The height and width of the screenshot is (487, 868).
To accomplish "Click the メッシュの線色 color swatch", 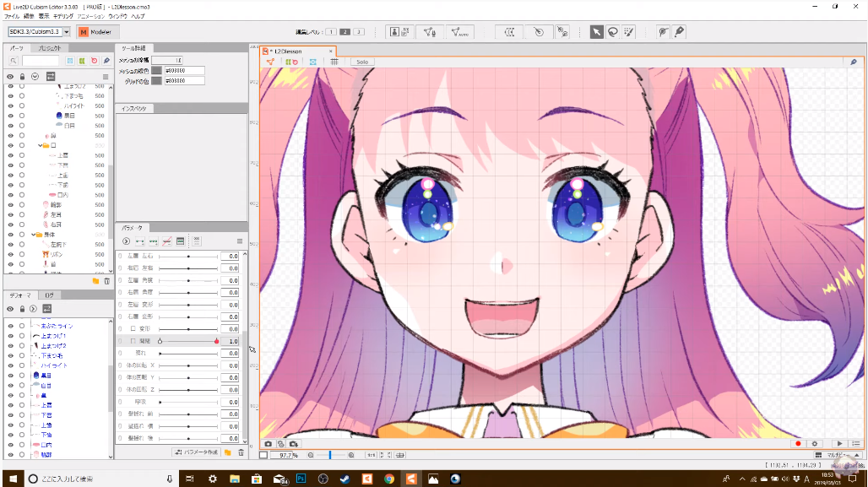I will (157, 71).
